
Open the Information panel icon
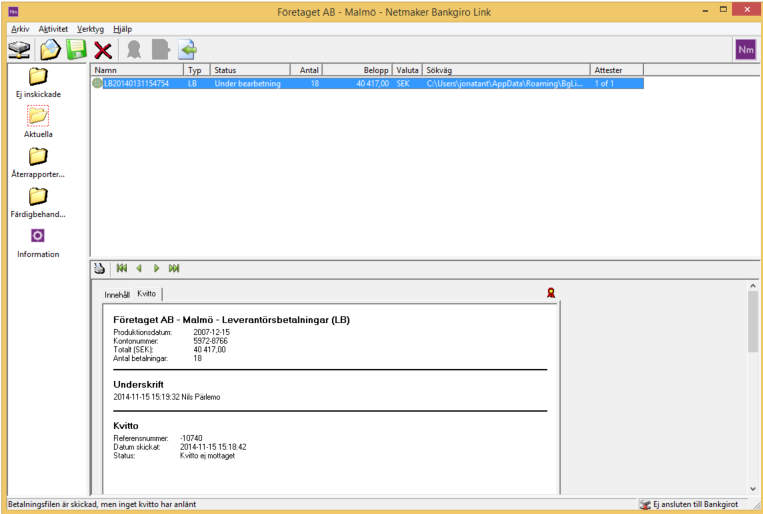[38, 243]
